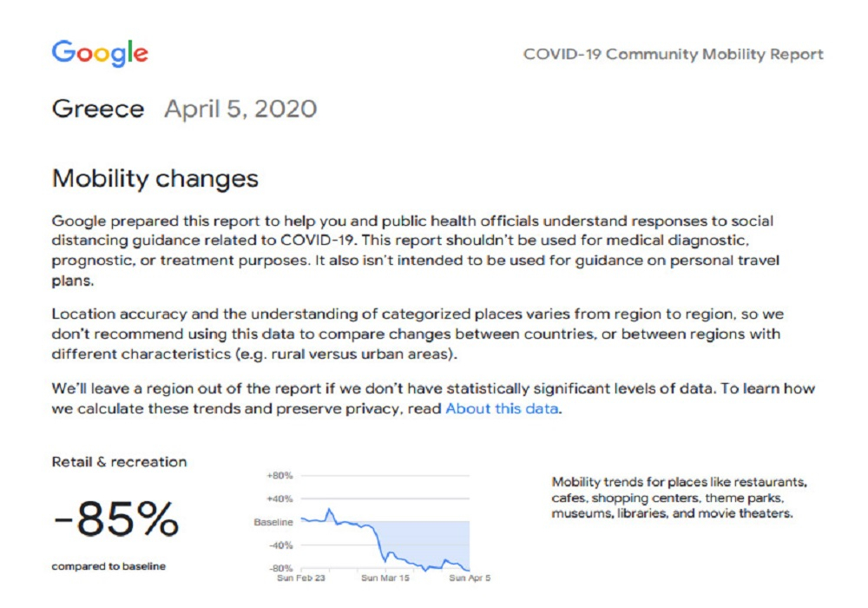Click the April 5, 2020 date
This screenshot has width=868, height=608.
point(240,109)
